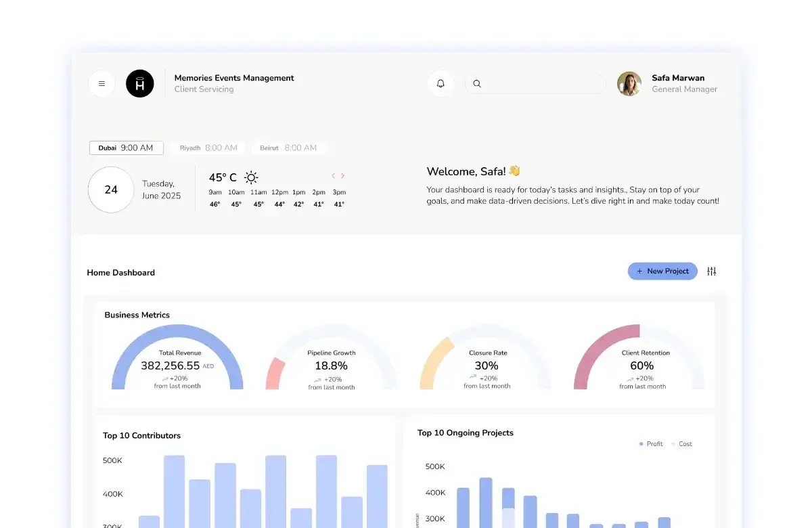This screenshot has height=528, width=812.
Task: Click the Home Dashboard heading
Action: (120, 273)
